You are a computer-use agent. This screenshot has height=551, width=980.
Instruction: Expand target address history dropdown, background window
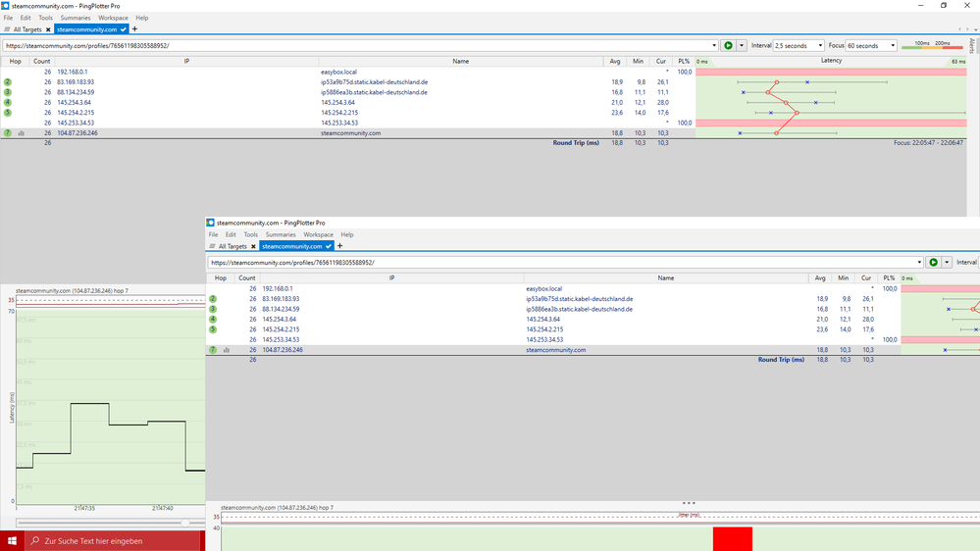pyautogui.click(x=714, y=46)
